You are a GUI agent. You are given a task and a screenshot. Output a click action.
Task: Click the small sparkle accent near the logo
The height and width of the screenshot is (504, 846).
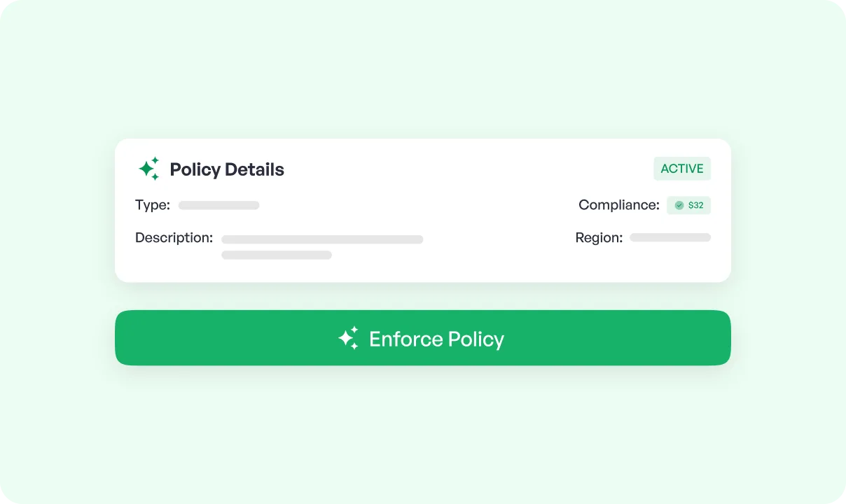click(x=157, y=160)
